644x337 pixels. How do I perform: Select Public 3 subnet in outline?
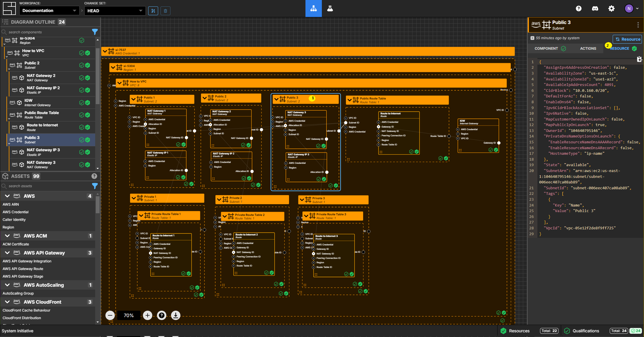point(50,140)
